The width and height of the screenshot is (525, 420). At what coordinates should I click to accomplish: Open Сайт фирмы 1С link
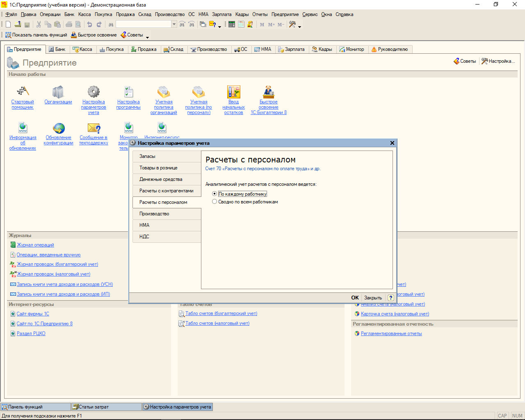(x=33, y=314)
